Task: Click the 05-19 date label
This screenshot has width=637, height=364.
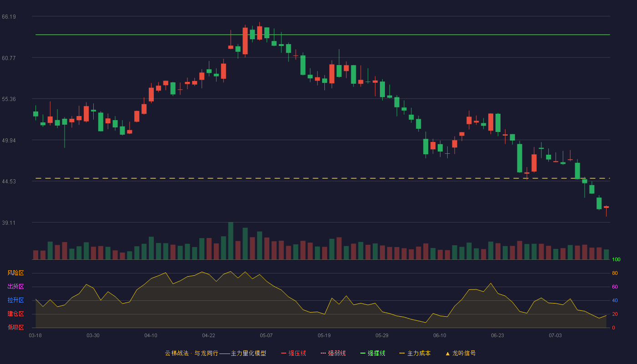Action: click(324, 335)
